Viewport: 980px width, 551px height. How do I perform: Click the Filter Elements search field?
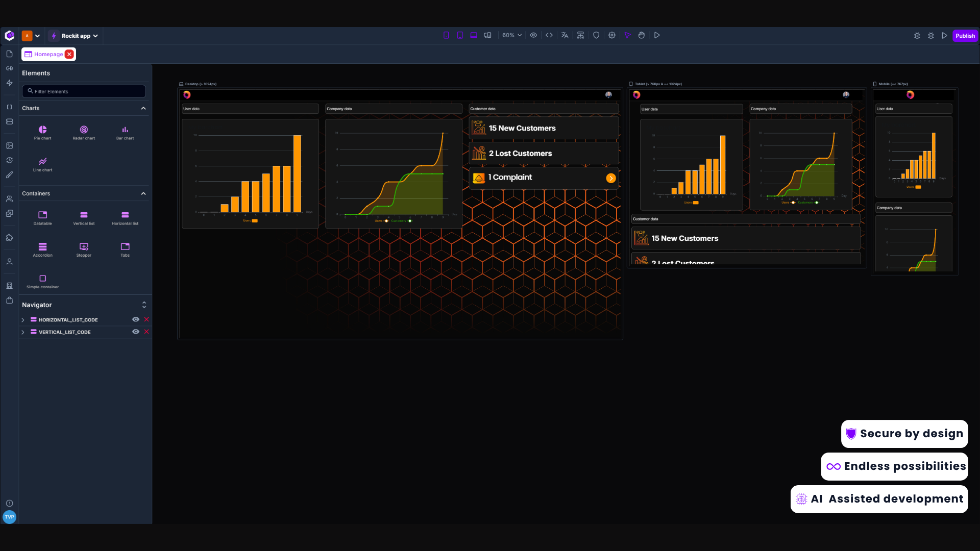click(x=84, y=91)
